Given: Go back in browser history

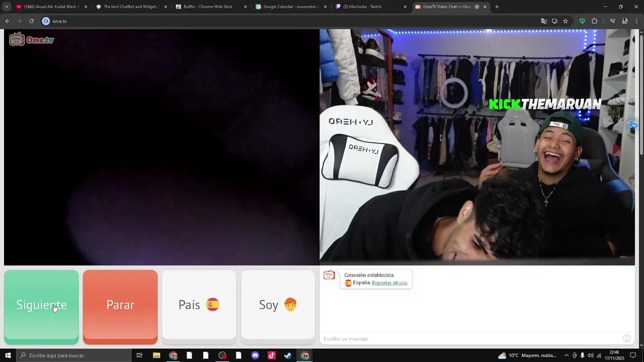Looking at the screenshot, I should pyautogui.click(x=7, y=21).
